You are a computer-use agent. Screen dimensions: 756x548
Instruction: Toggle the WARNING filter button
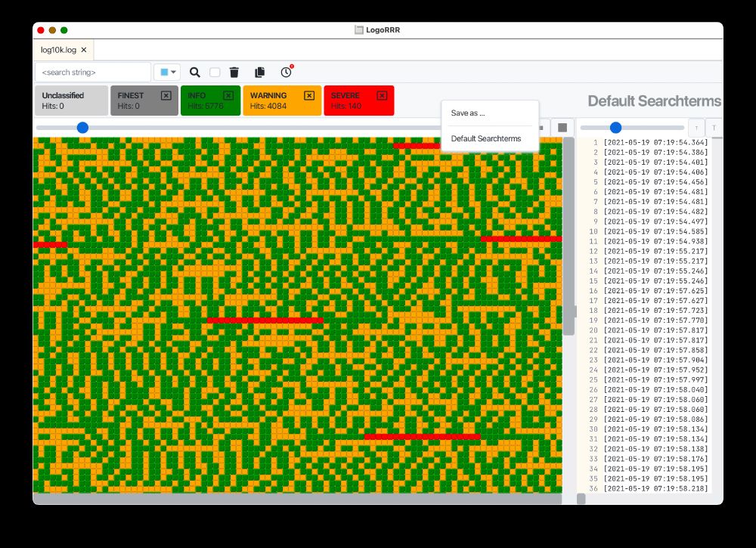[282, 101]
